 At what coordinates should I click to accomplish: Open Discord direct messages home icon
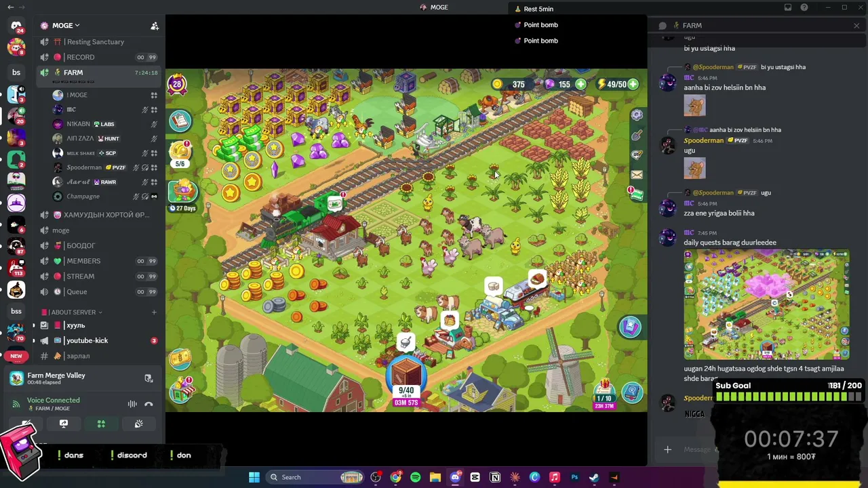coord(16,26)
